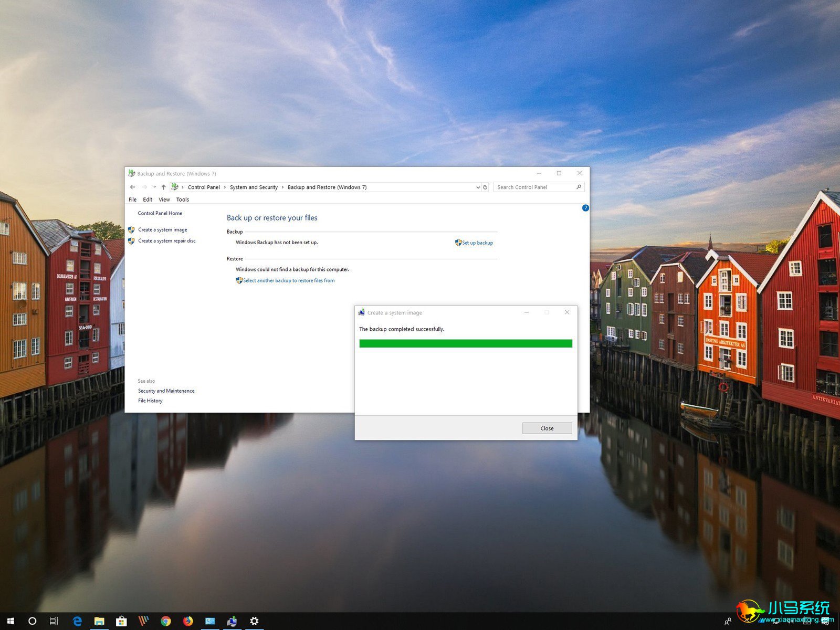Image resolution: width=840 pixels, height=630 pixels.
Task: Click the Cortana circle icon
Action: (32, 621)
